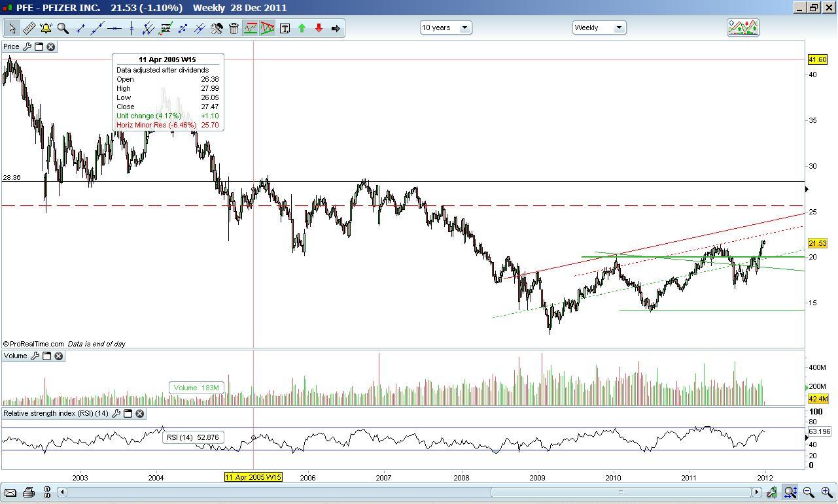Screen dimensions: 838x504
Task: Close the Relative strength index panel
Action: (139, 413)
